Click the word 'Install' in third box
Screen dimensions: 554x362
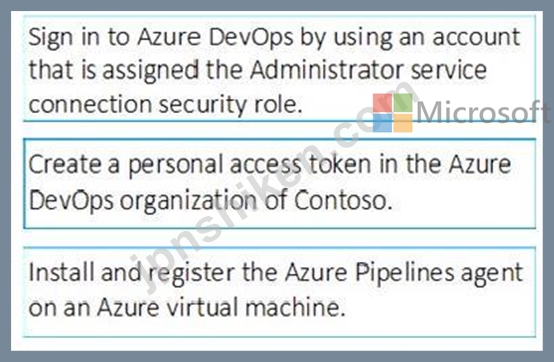coord(61,272)
